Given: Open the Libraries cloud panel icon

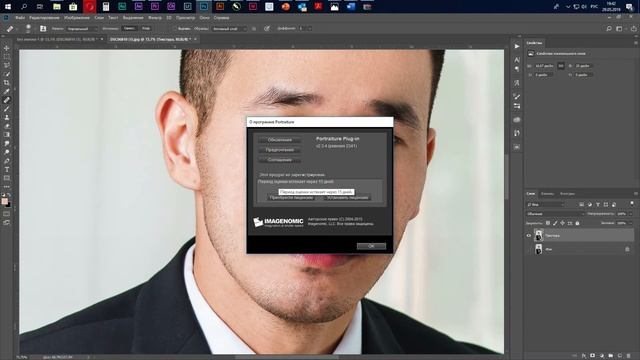Looking at the screenshot, I should point(517,120).
